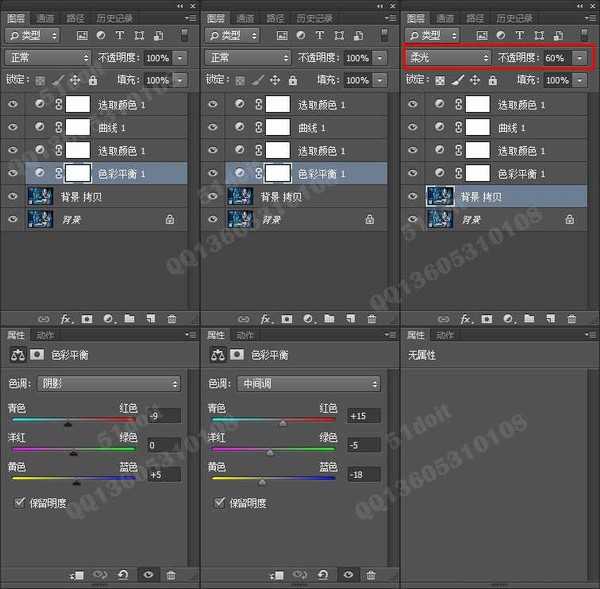Screen dimensions: 600x589
Task: Switch to 动作 tab in right bottom panel
Action: [x=445, y=335]
